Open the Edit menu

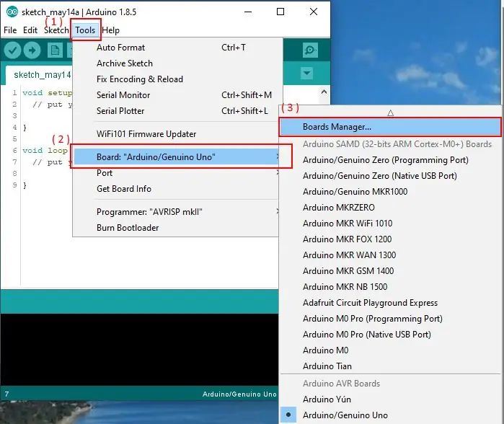[x=30, y=30]
